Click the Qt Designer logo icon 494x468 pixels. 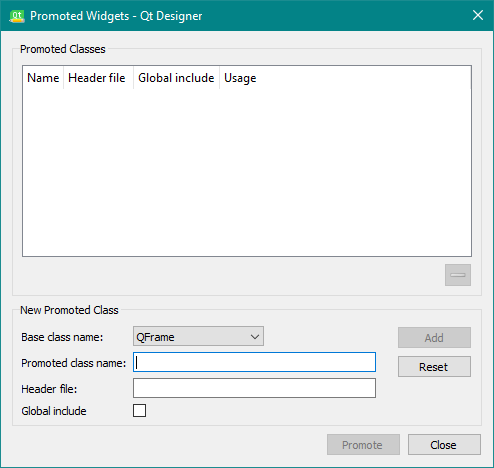click(x=17, y=16)
